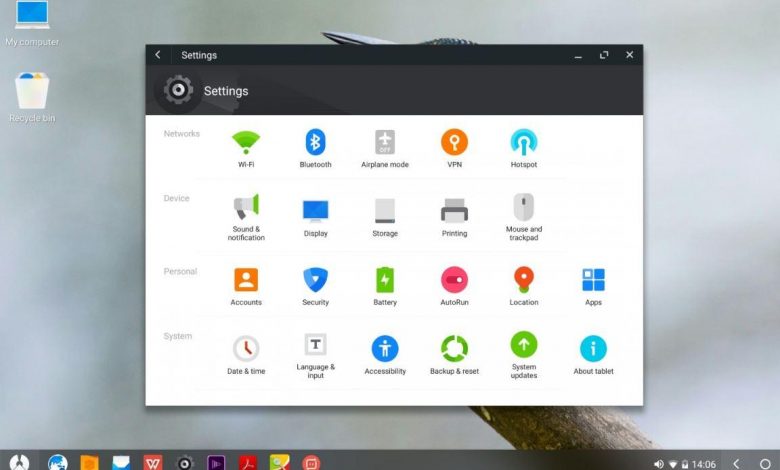This screenshot has height=470, width=780.
Task: Open the red round taskbar app icon
Action: [x=311, y=463]
